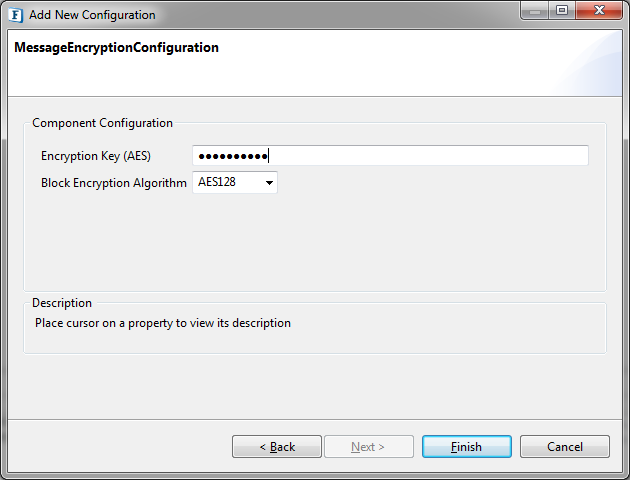The image size is (630, 480).
Task: Click the MessageEncryptionConfiguration heading
Action: tap(116, 48)
